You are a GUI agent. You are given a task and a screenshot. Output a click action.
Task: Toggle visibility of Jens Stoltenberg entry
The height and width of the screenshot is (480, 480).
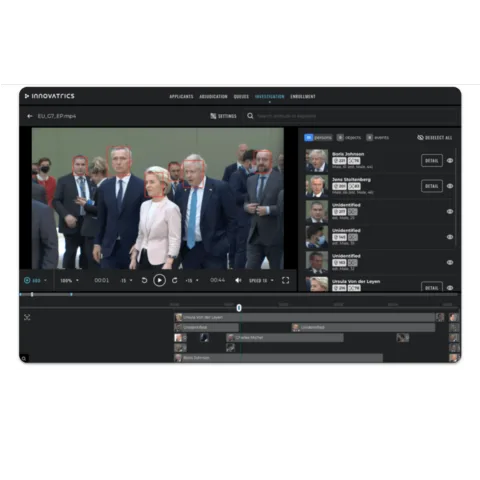(x=450, y=186)
